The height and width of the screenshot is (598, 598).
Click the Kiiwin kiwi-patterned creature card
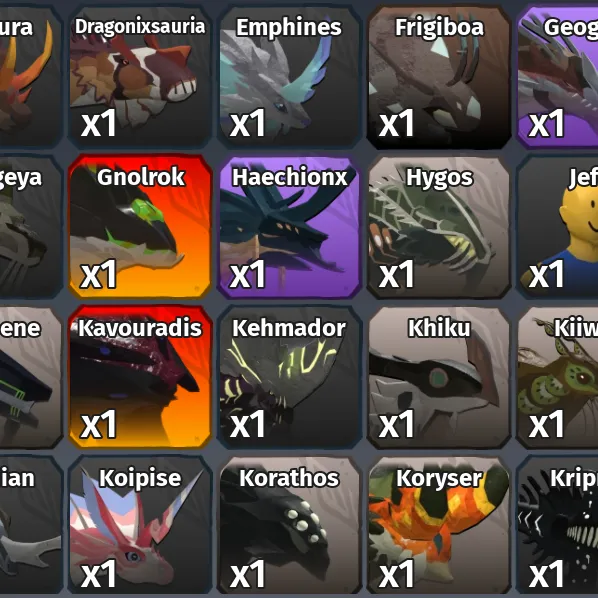pyautogui.click(x=558, y=376)
